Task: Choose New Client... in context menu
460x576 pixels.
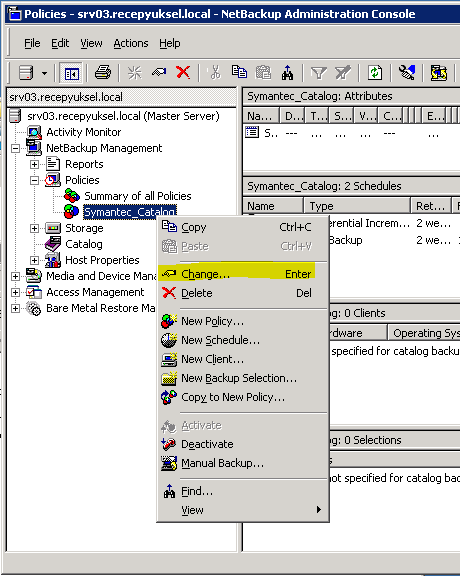Action: [242, 359]
